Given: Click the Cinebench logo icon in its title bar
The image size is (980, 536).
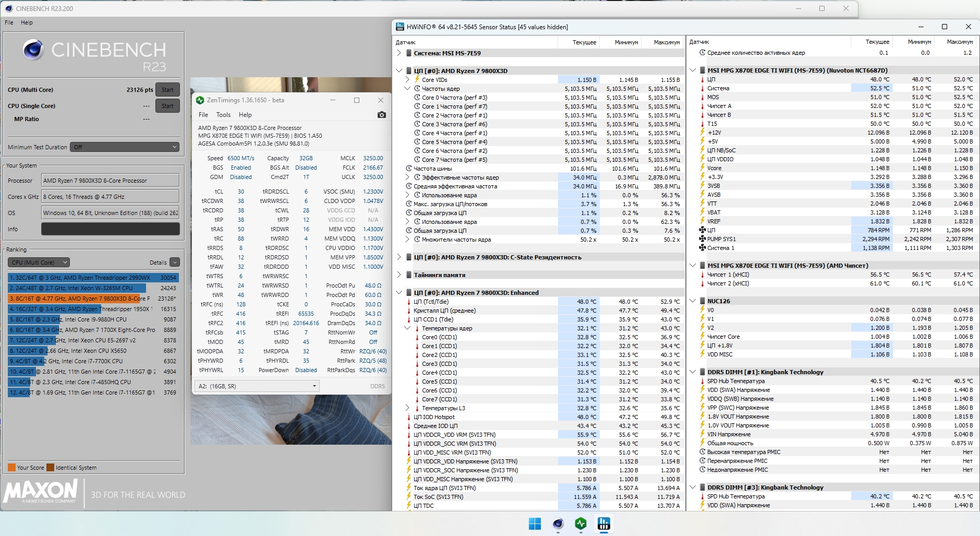Looking at the screenshot, I should coord(8,8).
